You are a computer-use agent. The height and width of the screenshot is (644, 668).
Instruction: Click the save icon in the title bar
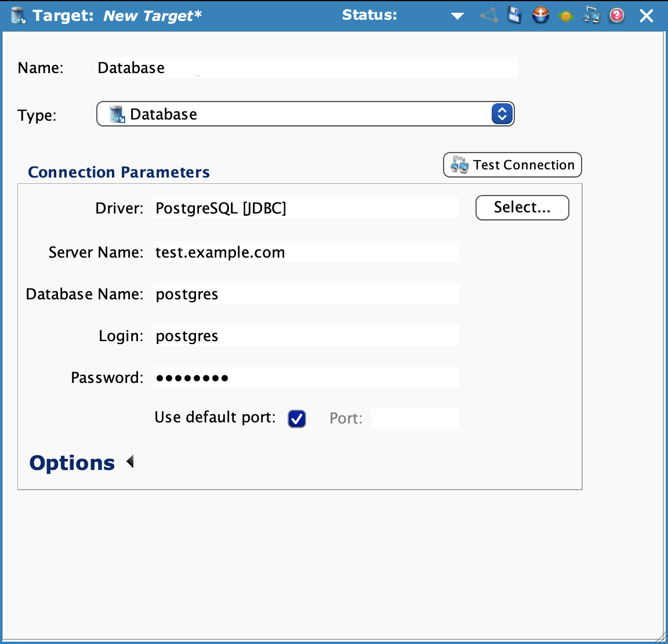(x=514, y=15)
